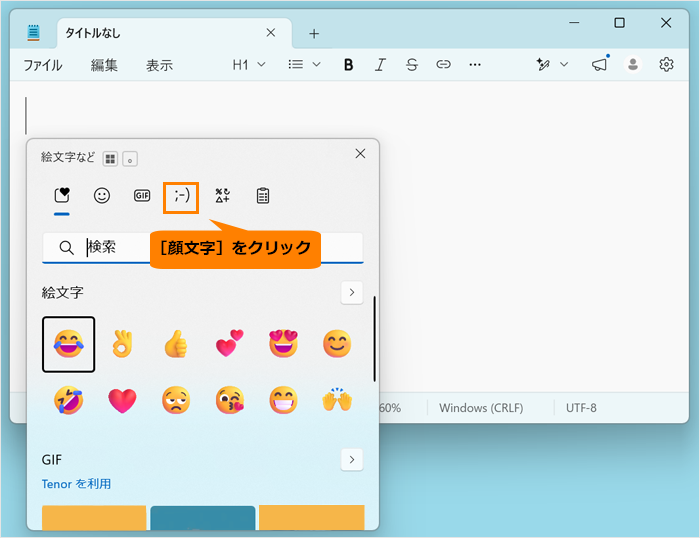Open the 編集 menu
Image resolution: width=700 pixels, height=538 pixels.
coord(104,65)
